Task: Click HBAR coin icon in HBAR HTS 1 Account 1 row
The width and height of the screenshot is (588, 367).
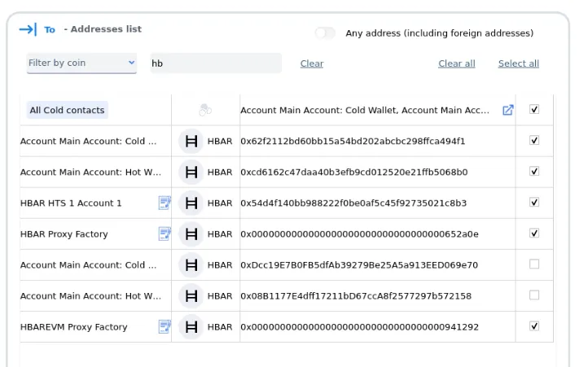Action: 191,203
